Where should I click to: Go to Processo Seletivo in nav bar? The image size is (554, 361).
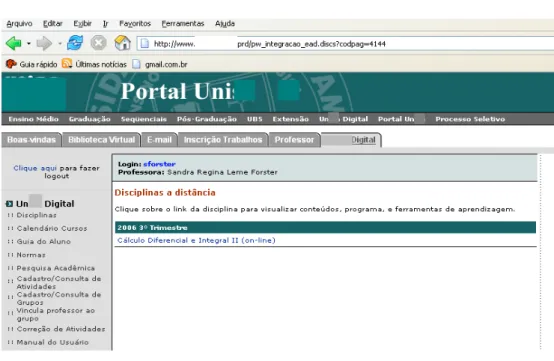(470, 119)
